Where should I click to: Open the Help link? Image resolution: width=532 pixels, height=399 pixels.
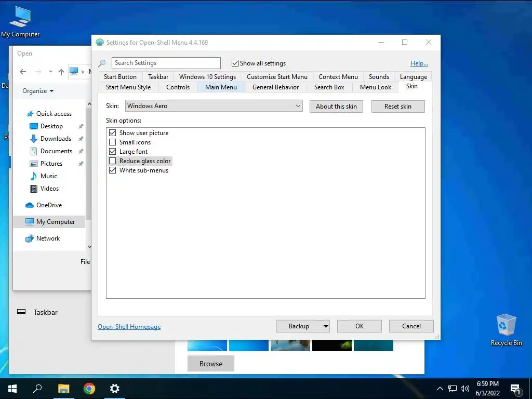pyautogui.click(x=419, y=63)
